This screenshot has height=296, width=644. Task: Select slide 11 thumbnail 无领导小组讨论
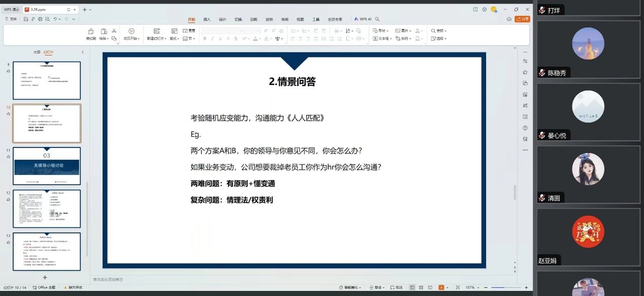46,166
